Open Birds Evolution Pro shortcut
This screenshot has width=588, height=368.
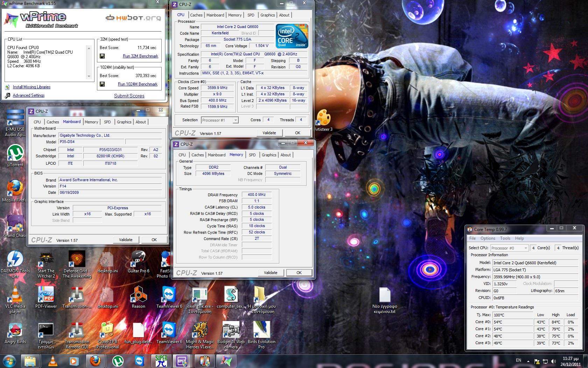click(261, 335)
